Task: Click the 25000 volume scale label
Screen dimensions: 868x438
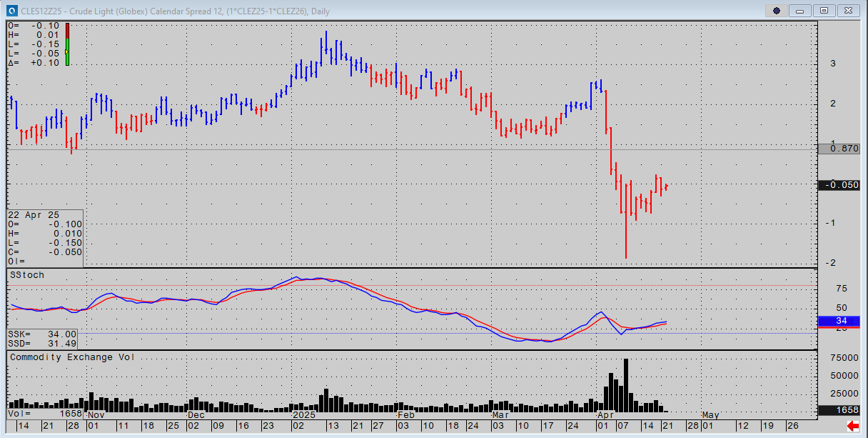Action: click(843, 394)
